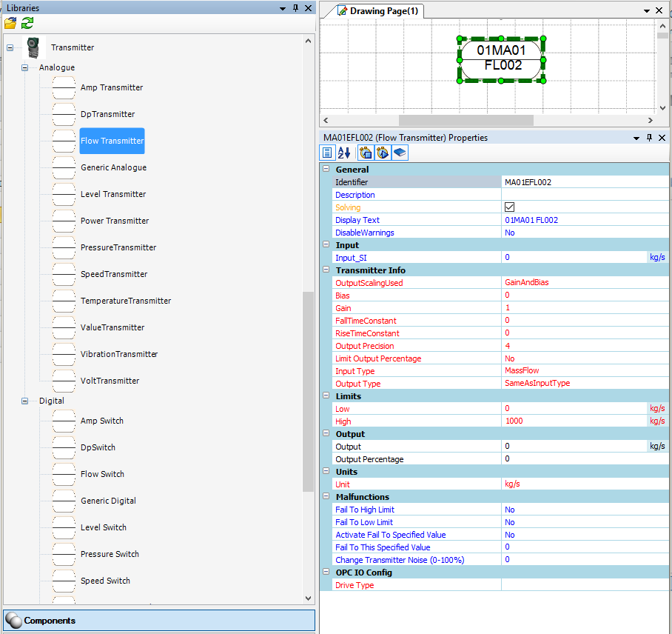Collapse the Malfunctions property section
Image resolution: width=672 pixels, height=634 pixels.
(326, 497)
